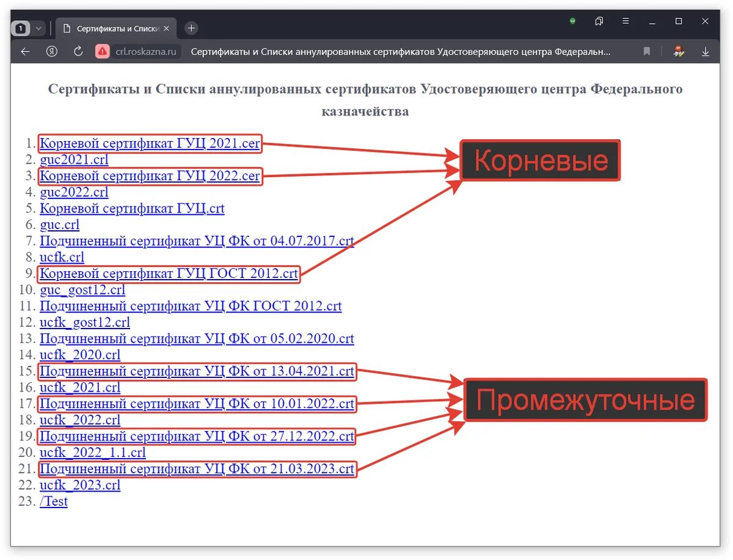The image size is (733, 560).
Task: Open the green protection status indicator
Action: pos(572,21)
